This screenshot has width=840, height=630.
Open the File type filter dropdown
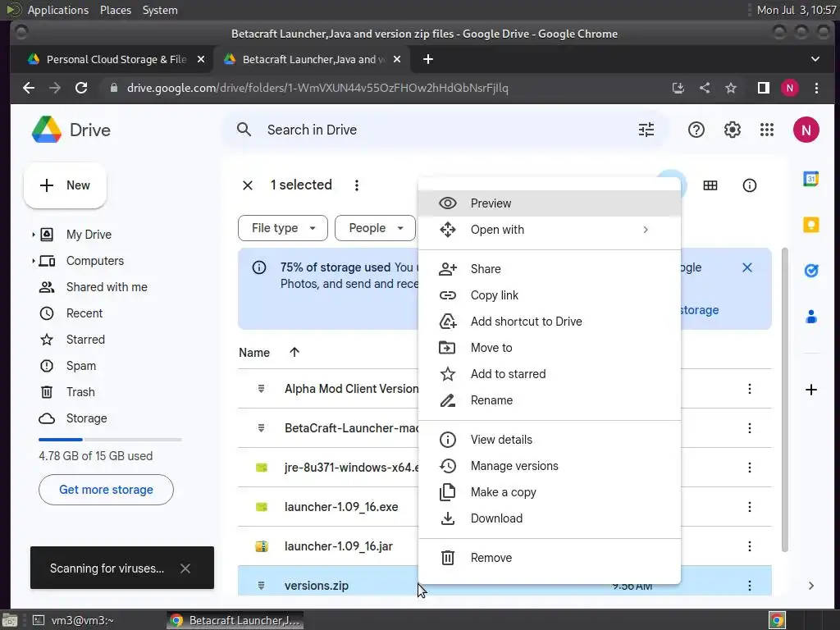(x=283, y=228)
